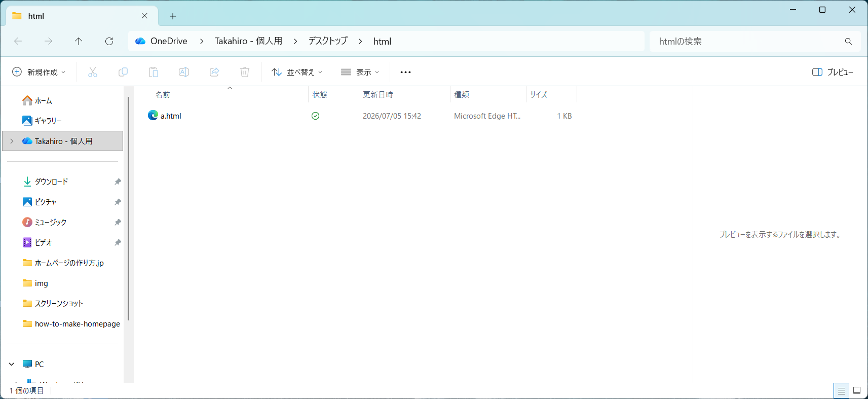Click the Cut scissors icon
This screenshot has width=868, height=399.
click(93, 72)
